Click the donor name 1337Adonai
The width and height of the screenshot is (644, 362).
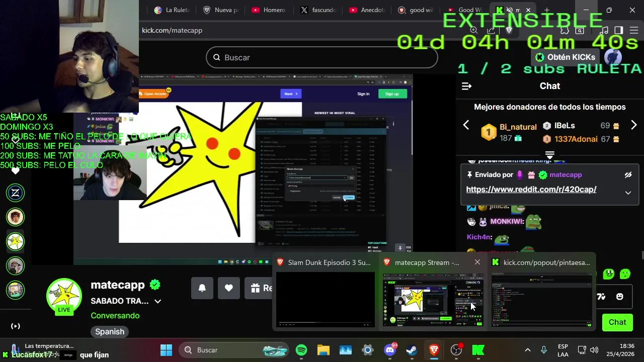(x=576, y=139)
